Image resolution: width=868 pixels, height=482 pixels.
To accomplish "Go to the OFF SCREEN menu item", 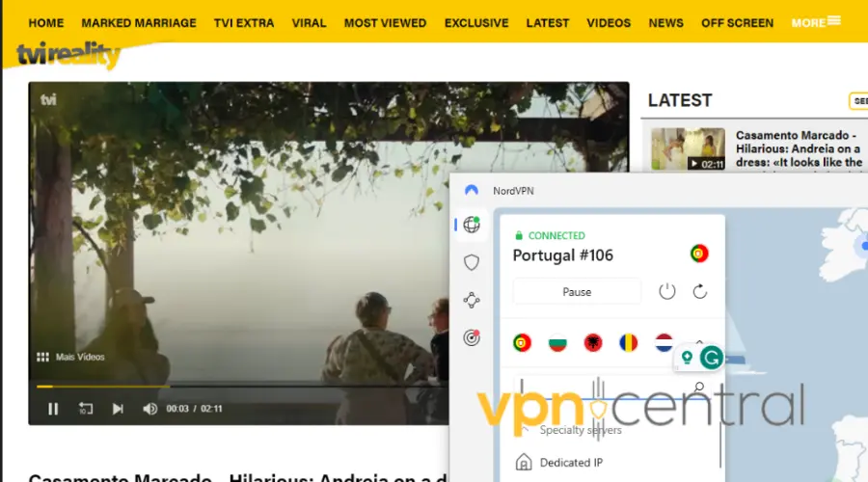I will [x=738, y=23].
